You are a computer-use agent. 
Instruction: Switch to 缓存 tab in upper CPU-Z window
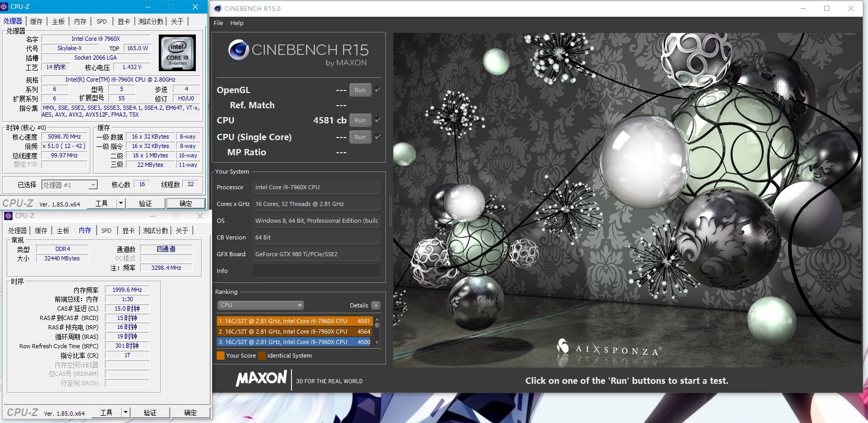click(36, 21)
